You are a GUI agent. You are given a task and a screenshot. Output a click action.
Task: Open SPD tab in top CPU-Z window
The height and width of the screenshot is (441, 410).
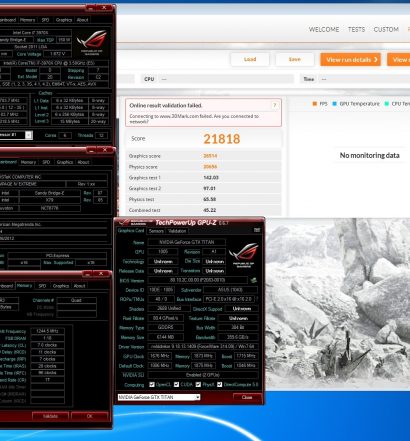coord(45,20)
